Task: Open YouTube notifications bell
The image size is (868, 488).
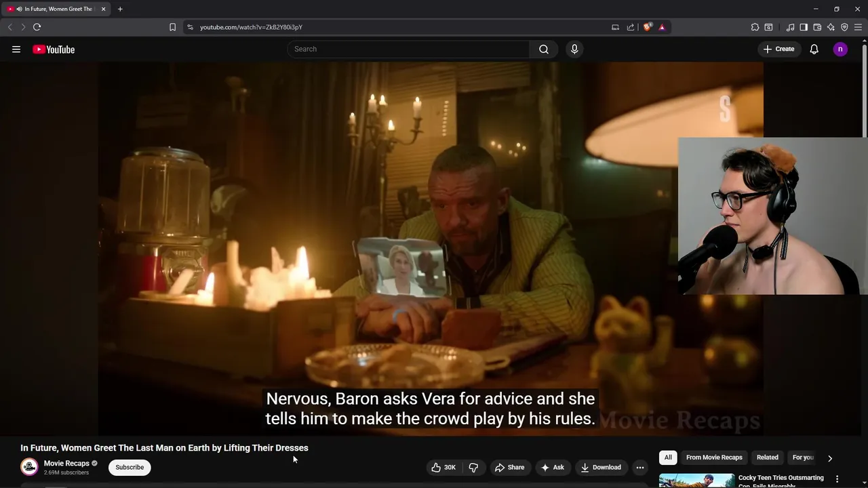Action: (x=814, y=49)
